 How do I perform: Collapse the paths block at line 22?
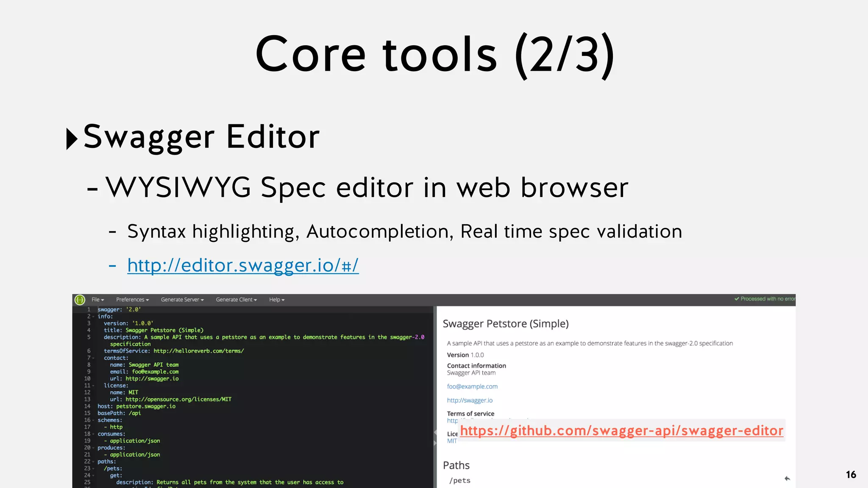[x=93, y=462]
